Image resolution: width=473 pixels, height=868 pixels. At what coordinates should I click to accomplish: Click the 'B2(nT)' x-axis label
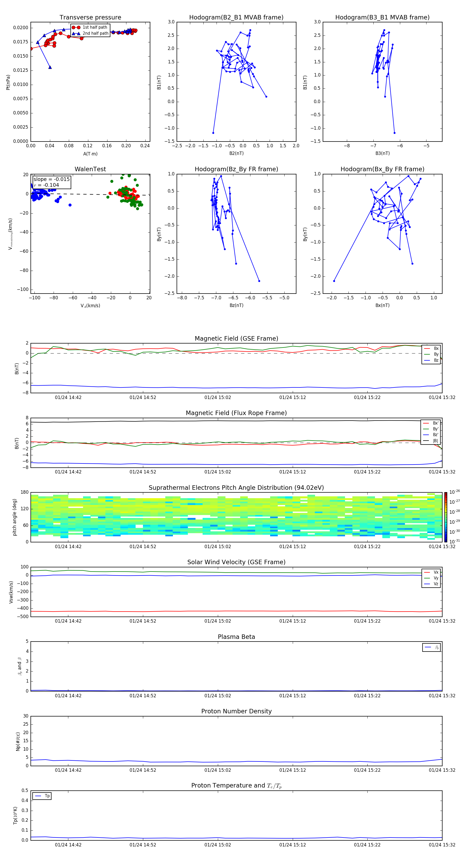pos(236,153)
